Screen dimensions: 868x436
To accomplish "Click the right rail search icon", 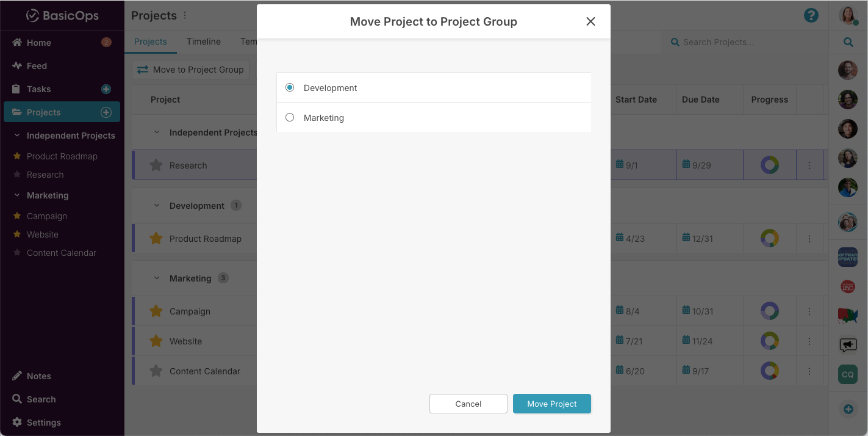I will pos(848,42).
